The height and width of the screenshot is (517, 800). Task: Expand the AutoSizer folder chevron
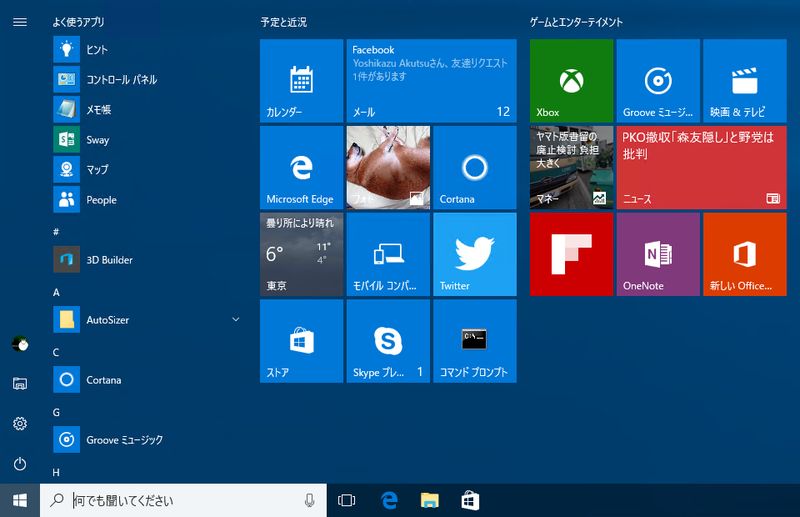coord(236,319)
